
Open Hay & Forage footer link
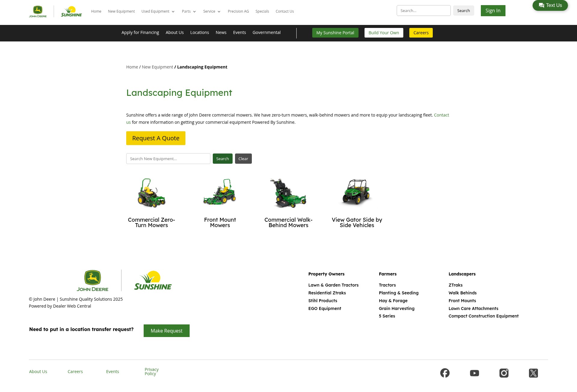pyautogui.click(x=393, y=301)
